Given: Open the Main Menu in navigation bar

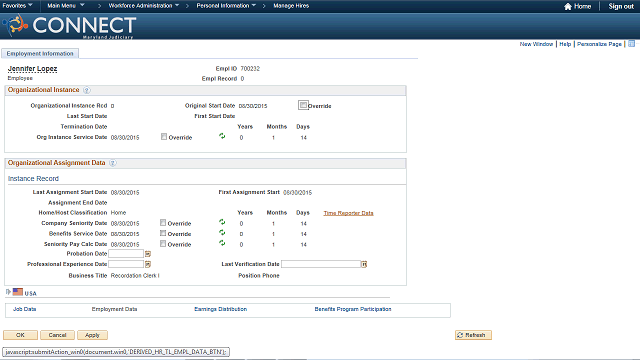Looking at the screenshot, I should point(66,6).
